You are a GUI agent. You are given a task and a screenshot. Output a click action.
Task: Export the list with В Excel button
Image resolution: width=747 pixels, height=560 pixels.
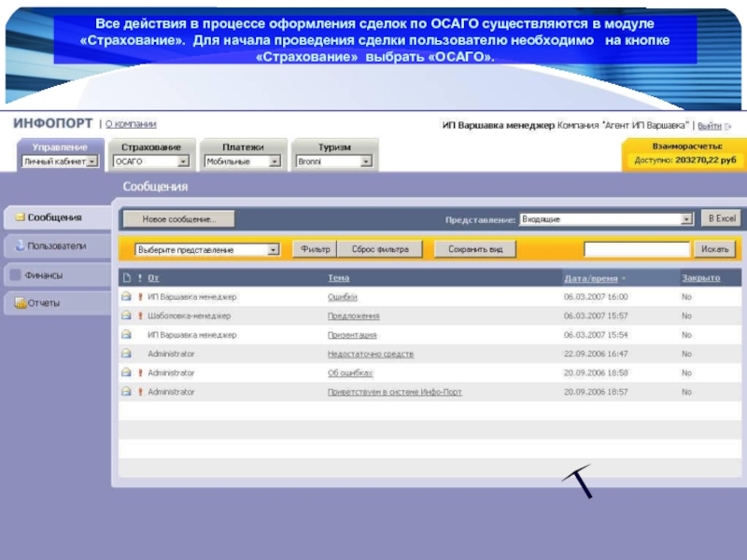tap(721, 218)
